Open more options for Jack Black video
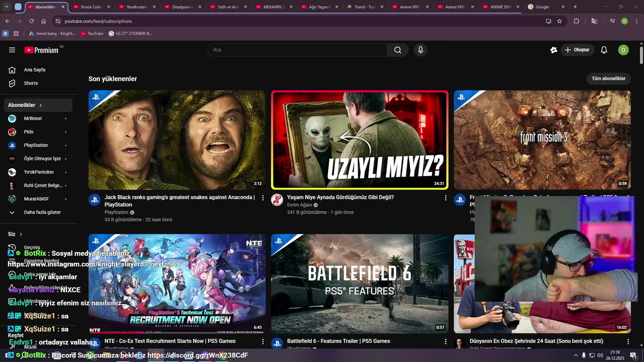 (263, 198)
